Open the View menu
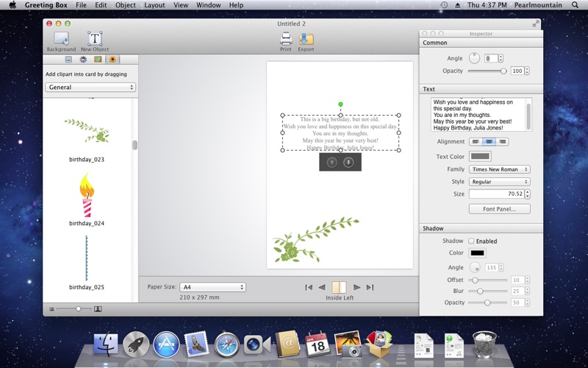Image resolution: width=588 pixels, height=368 pixels. click(x=181, y=5)
